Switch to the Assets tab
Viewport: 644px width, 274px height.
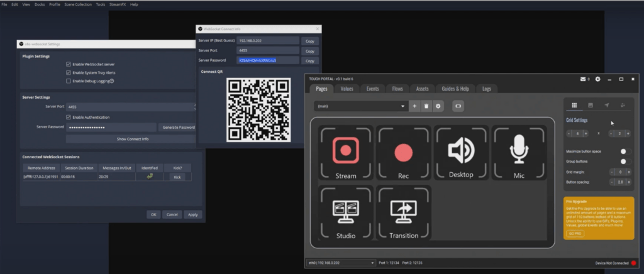click(422, 89)
